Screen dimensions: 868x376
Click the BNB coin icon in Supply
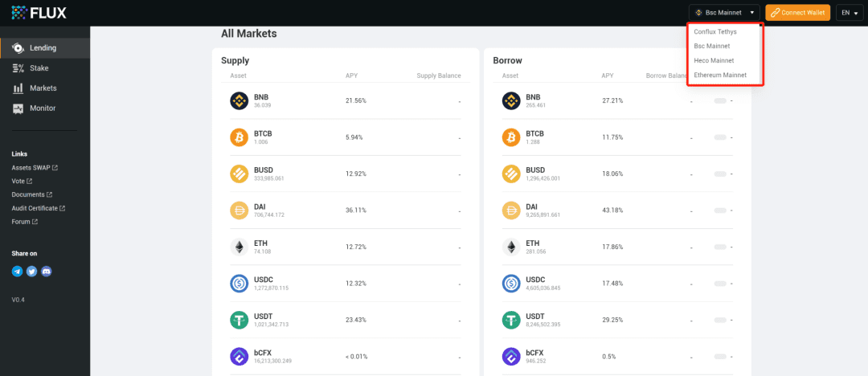pyautogui.click(x=240, y=100)
